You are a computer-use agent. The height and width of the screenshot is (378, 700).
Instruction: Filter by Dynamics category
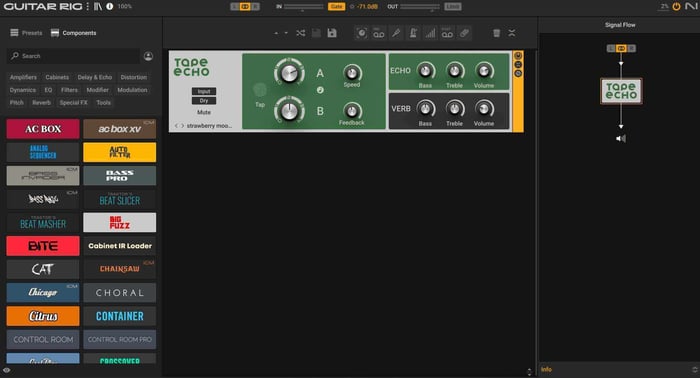tap(23, 90)
